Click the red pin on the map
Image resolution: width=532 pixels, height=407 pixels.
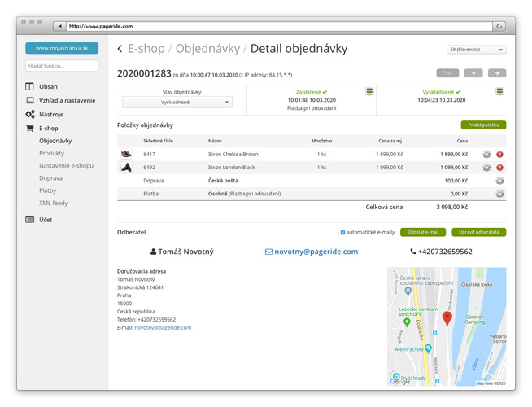[447, 318]
